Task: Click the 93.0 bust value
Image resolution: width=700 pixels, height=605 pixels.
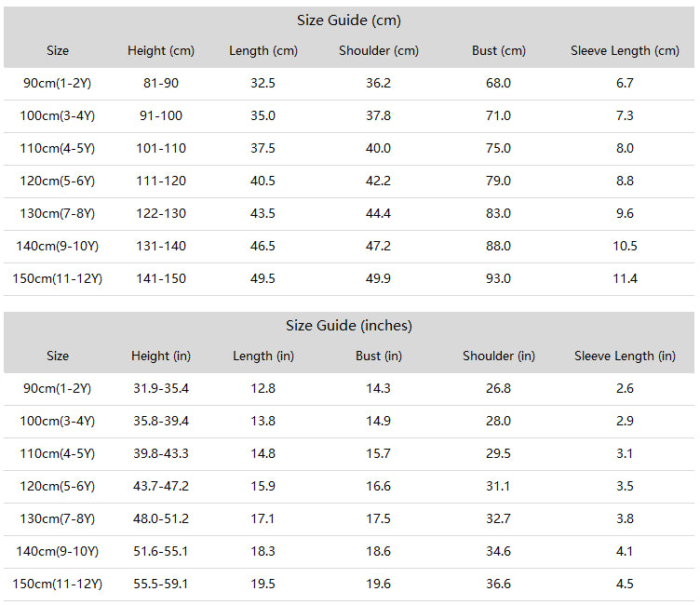Action: pos(498,278)
